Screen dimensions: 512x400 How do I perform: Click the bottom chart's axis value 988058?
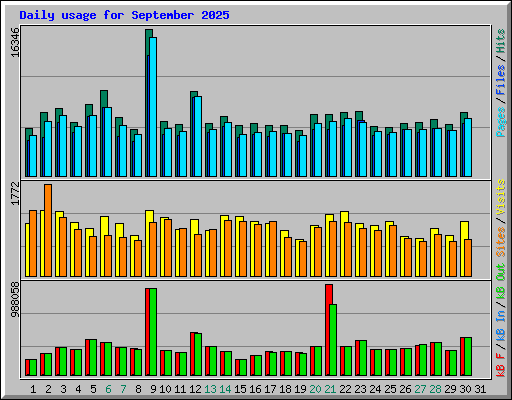point(15,300)
